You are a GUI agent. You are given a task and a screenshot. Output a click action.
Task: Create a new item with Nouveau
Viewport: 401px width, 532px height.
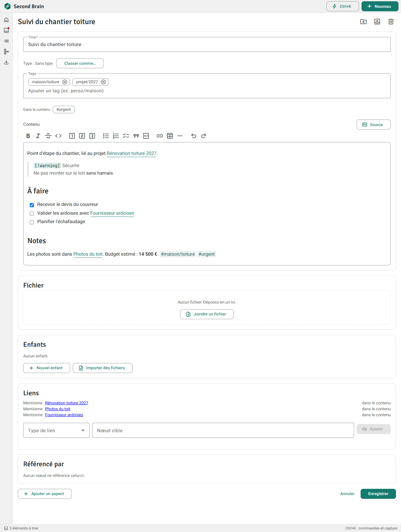click(380, 6)
